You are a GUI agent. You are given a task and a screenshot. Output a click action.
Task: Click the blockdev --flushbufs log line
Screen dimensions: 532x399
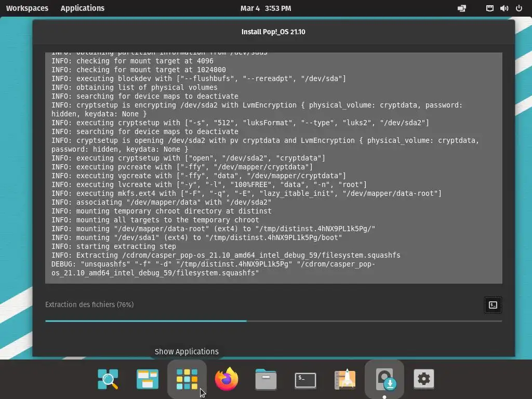pos(199,78)
